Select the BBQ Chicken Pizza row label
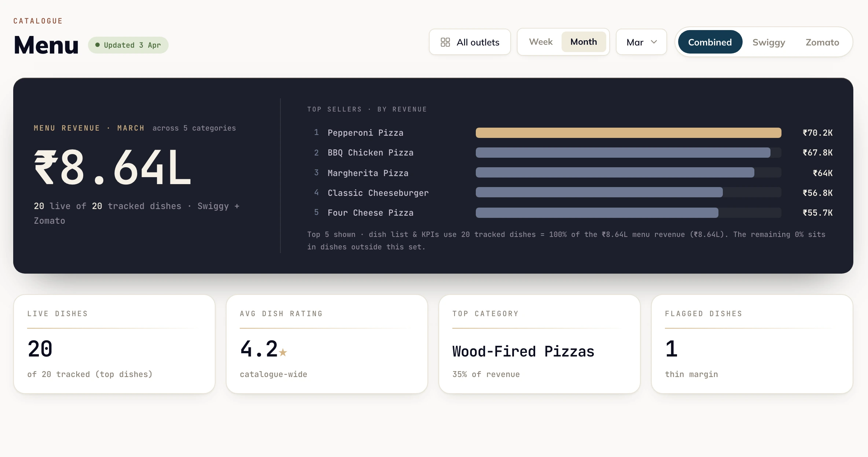This screenshot has height=457, width=868. 370,153
